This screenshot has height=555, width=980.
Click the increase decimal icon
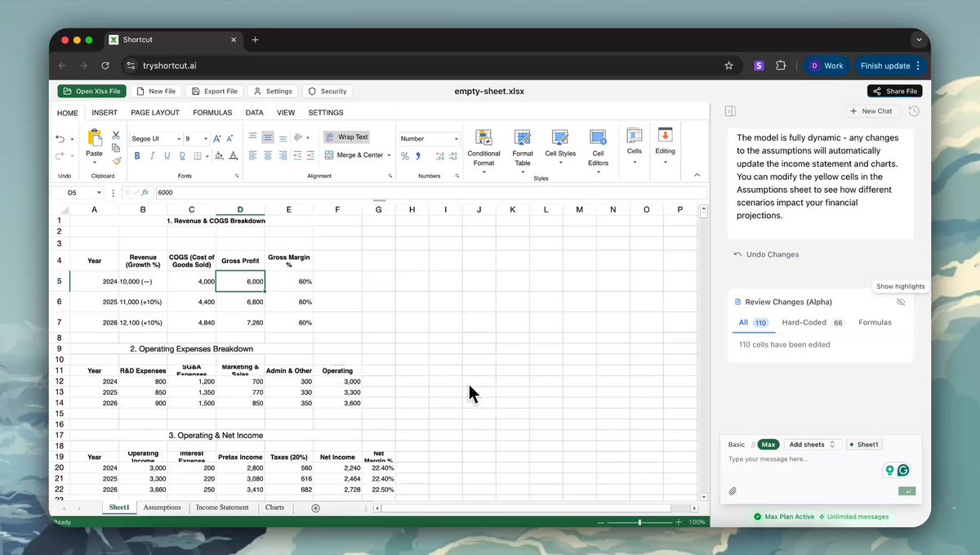pos(440,155)
